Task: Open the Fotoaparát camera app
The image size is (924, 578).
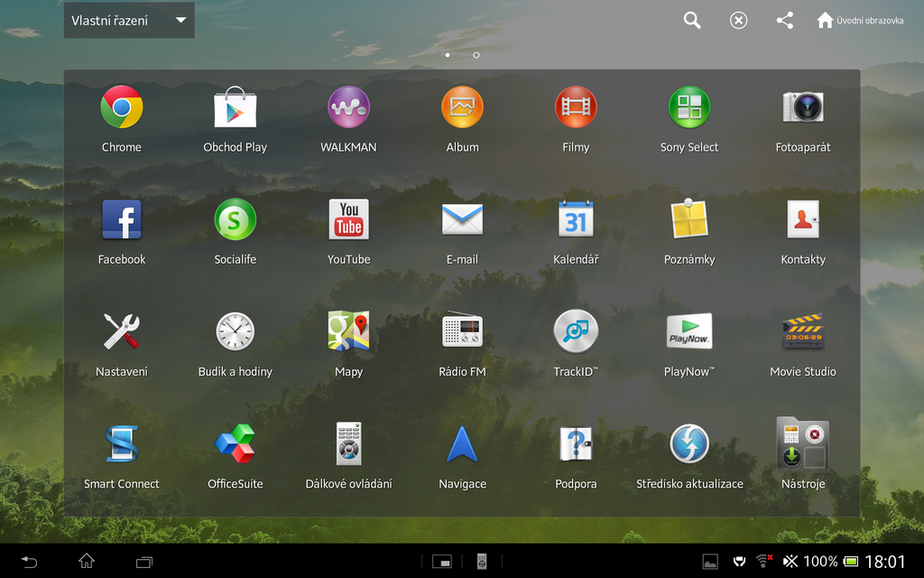Action: point(803,107)
